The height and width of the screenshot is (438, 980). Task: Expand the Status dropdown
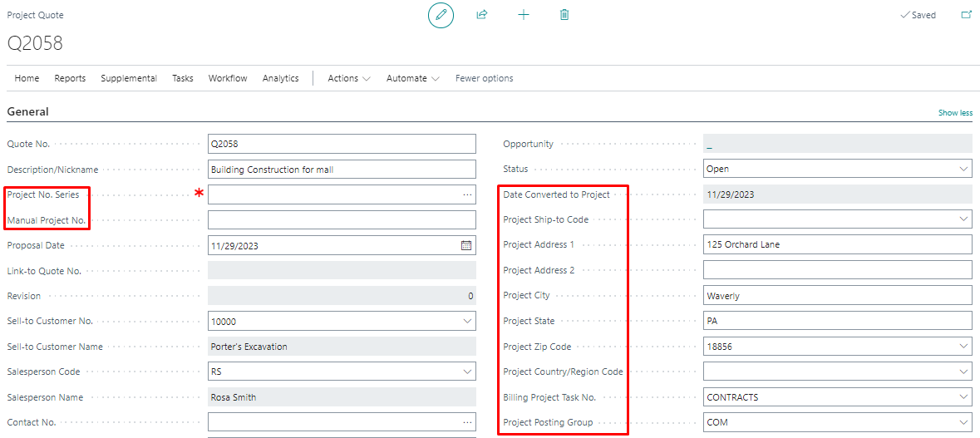pyautogui.click(x=963, y=169)
